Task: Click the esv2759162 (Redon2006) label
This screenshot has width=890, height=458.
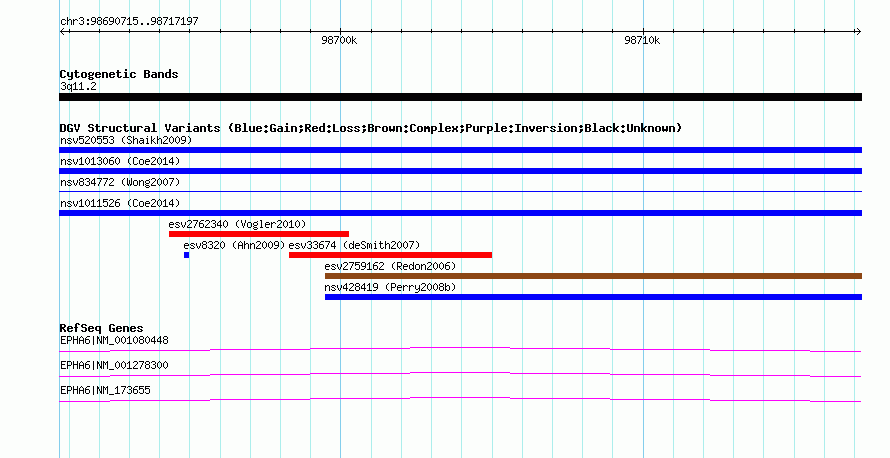Action: pyautogui.click(x=391, y=266)
